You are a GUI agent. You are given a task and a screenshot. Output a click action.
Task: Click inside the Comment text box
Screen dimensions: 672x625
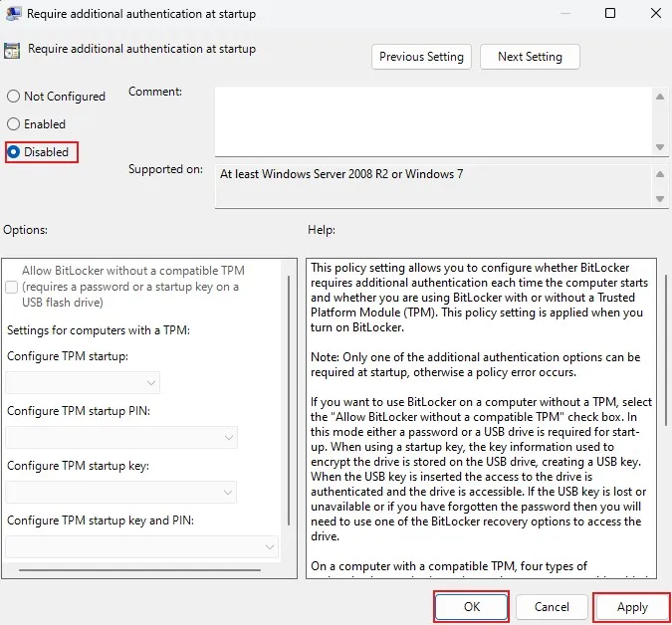(x=433, y=121)
